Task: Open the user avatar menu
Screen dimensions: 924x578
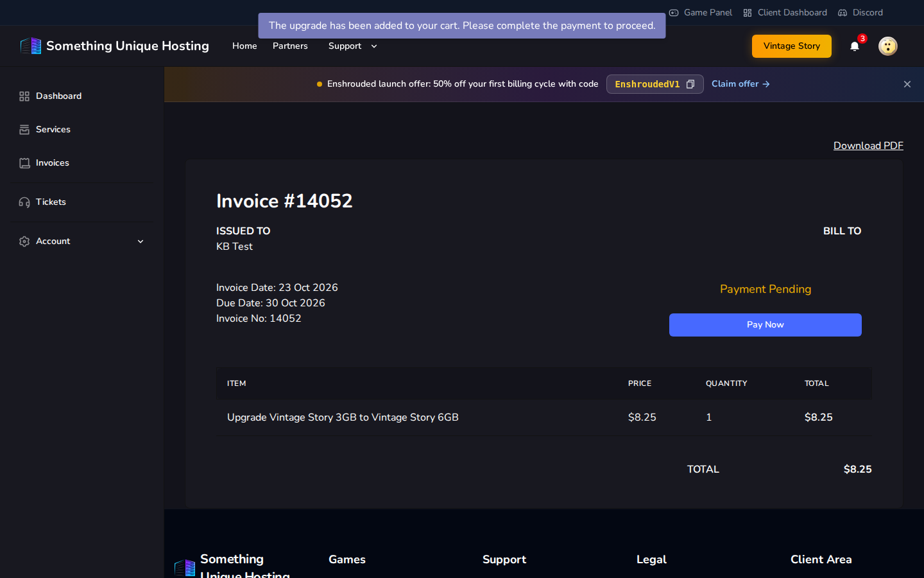Action: 887,46
